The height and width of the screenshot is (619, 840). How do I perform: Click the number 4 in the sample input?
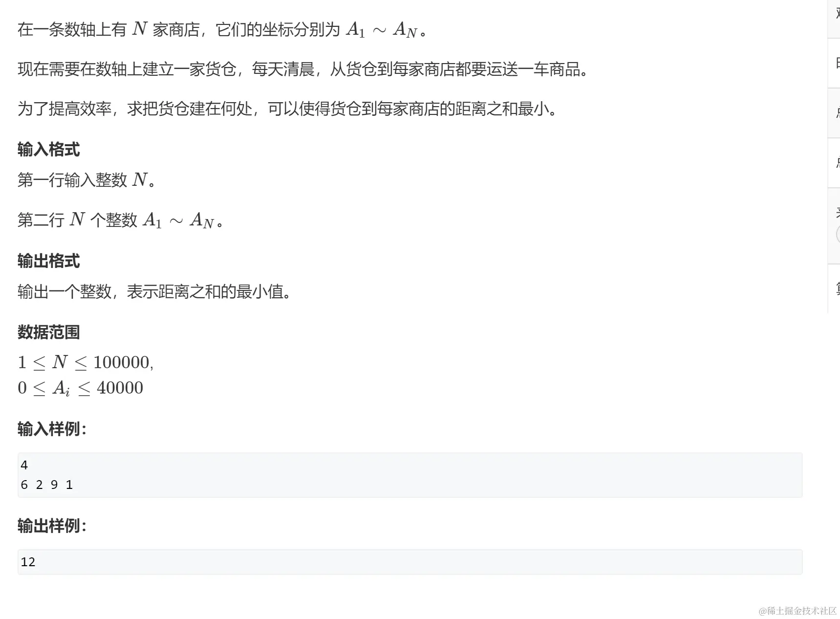pyautogui.click(x=24, y=465)
